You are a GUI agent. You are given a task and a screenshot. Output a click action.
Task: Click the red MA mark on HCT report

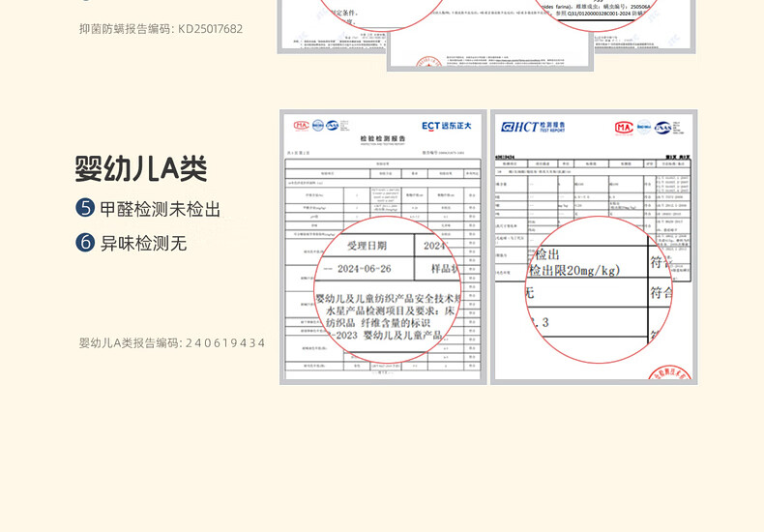624,128
